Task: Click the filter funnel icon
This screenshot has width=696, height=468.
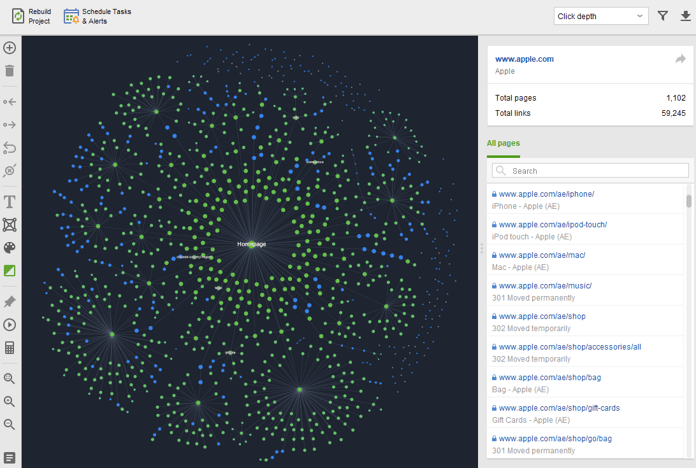Action: coord(663,16)
